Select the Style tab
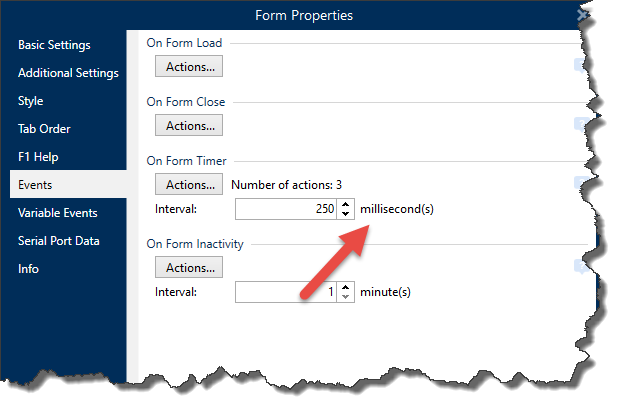 click(x=31, y=101)
